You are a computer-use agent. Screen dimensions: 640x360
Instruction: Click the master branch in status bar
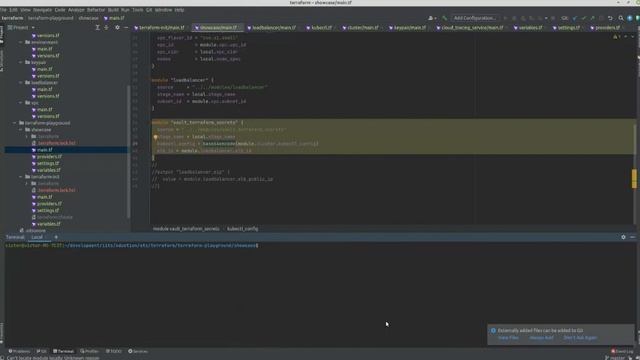point(615,358)
